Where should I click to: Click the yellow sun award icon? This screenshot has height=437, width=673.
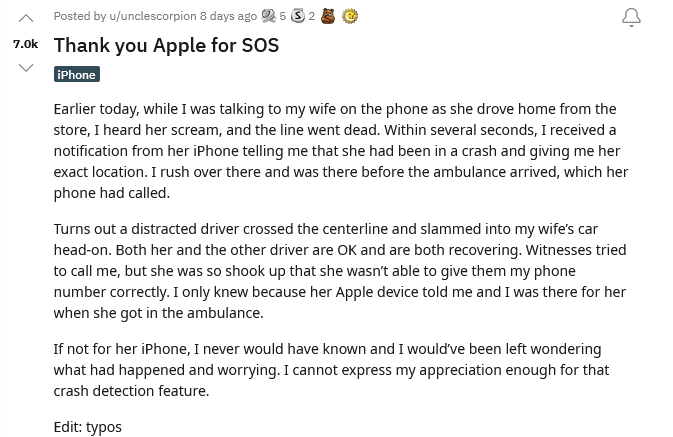350,16
